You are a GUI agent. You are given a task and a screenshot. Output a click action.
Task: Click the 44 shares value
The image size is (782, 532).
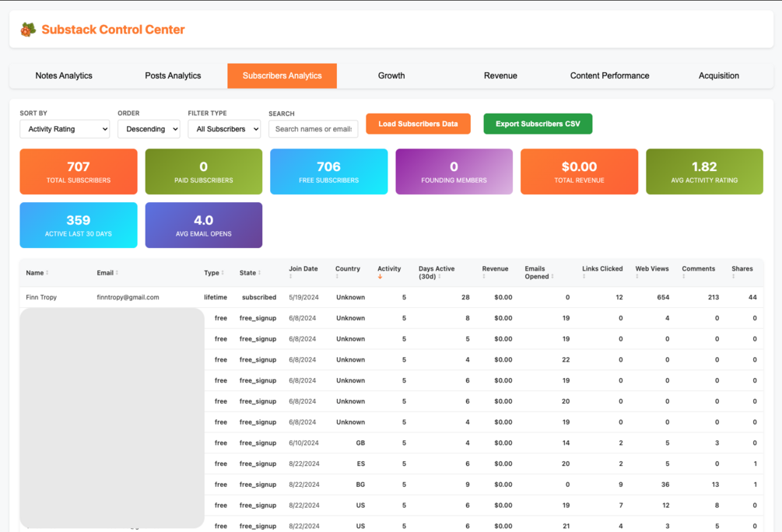[x=752, y=297]
